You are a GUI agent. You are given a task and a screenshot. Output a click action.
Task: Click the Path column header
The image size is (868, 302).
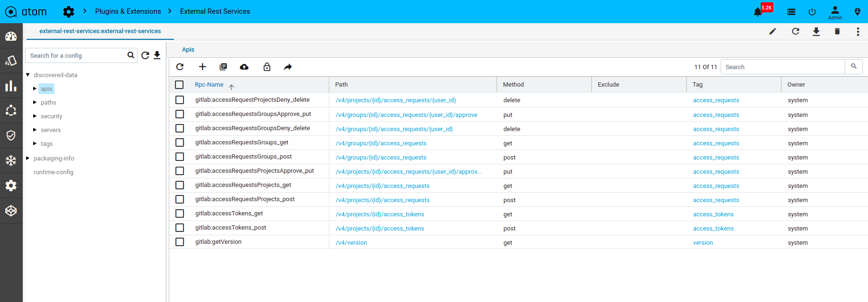pos(341,85)
